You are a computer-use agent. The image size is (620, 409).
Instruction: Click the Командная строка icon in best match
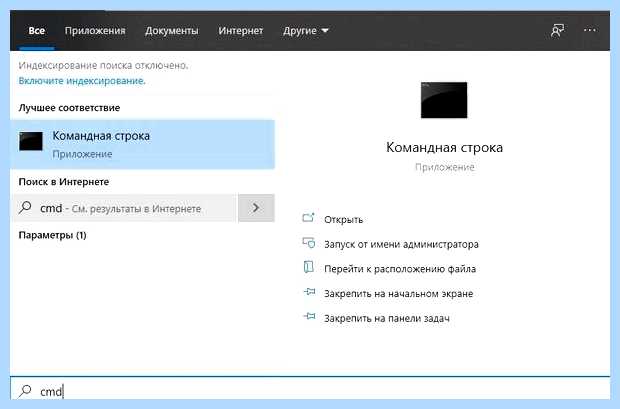[31, 141]
